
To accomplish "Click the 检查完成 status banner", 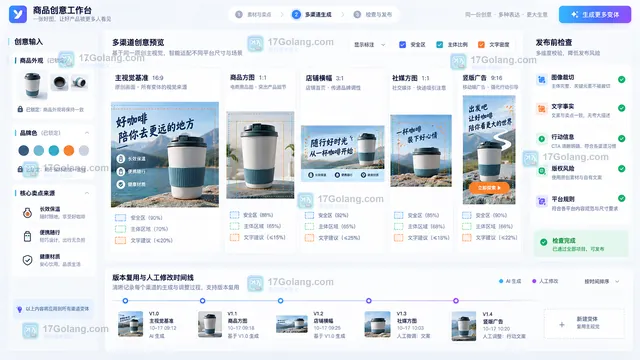I will click(581, 244).
